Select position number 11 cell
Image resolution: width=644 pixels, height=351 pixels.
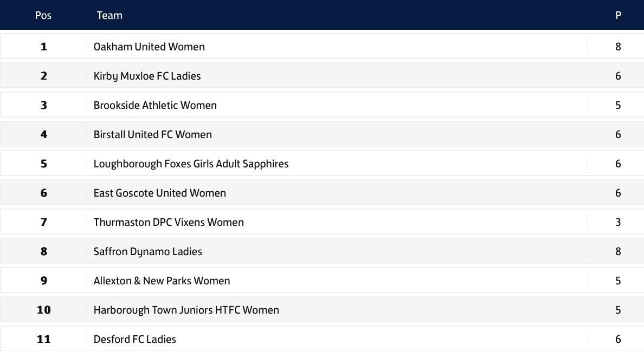pos(43,339)
